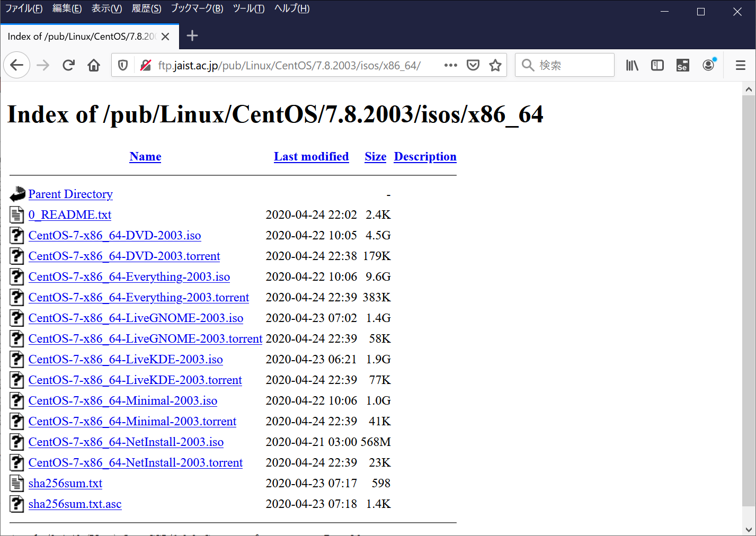
Task: Open the Library bookmarks and history
Action: (x=632, y=65)
